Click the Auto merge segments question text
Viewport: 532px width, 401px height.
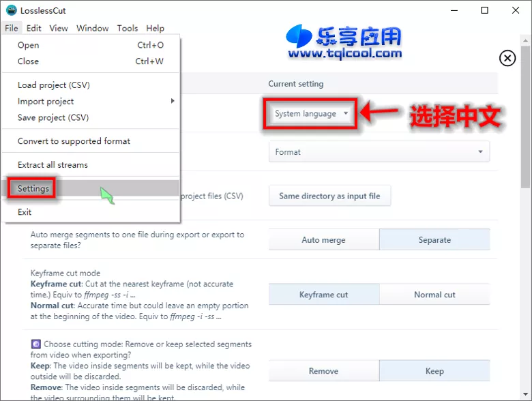pyautogui.click(x=137, y=240)
